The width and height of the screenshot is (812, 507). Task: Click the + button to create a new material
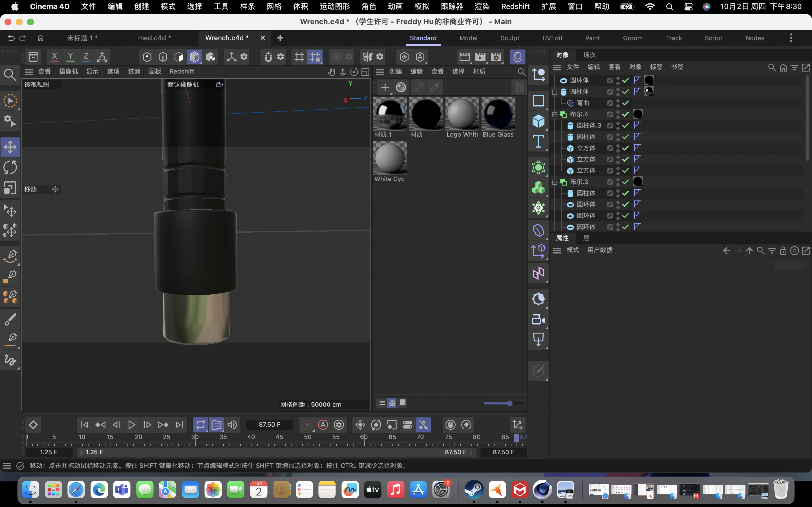pyautogui.click(x=385, y=87)
